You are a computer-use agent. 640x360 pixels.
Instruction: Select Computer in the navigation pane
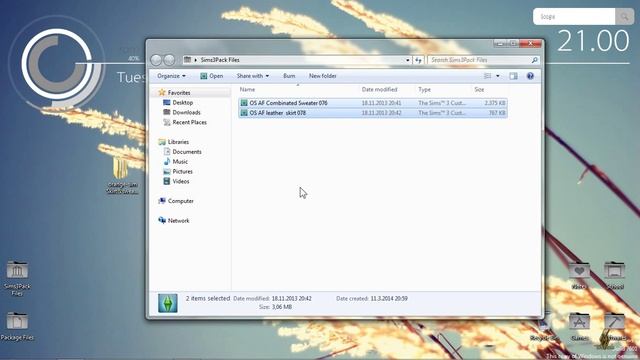coord(180,201)
